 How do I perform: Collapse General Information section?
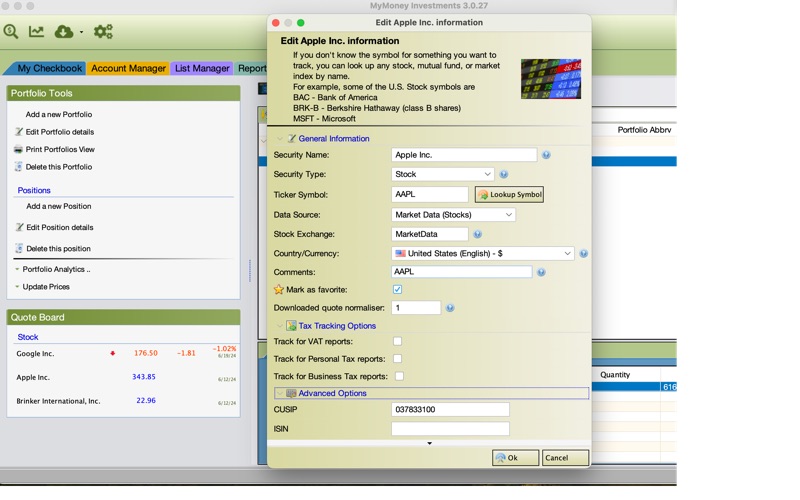click(280, 139)
